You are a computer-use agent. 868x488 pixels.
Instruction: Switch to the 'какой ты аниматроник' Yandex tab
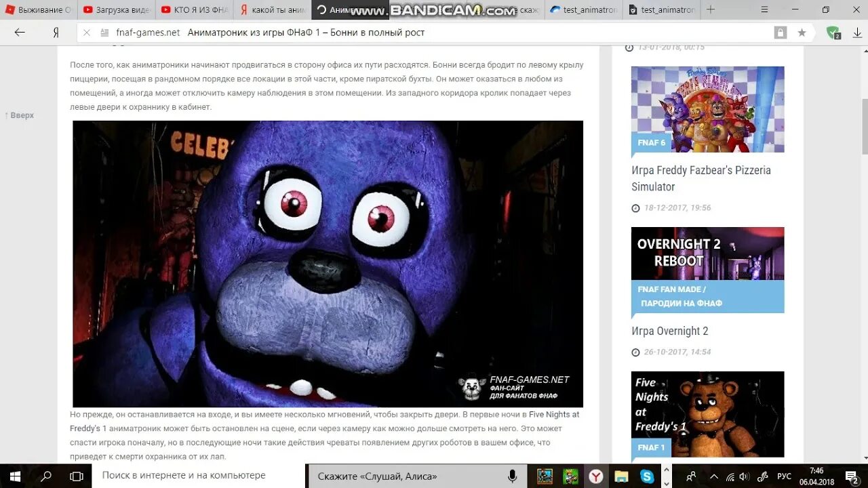point(273,9)
